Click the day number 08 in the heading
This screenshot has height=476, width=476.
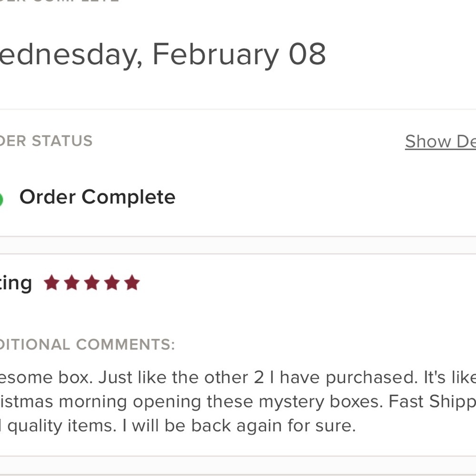click(x=307, y=54)
